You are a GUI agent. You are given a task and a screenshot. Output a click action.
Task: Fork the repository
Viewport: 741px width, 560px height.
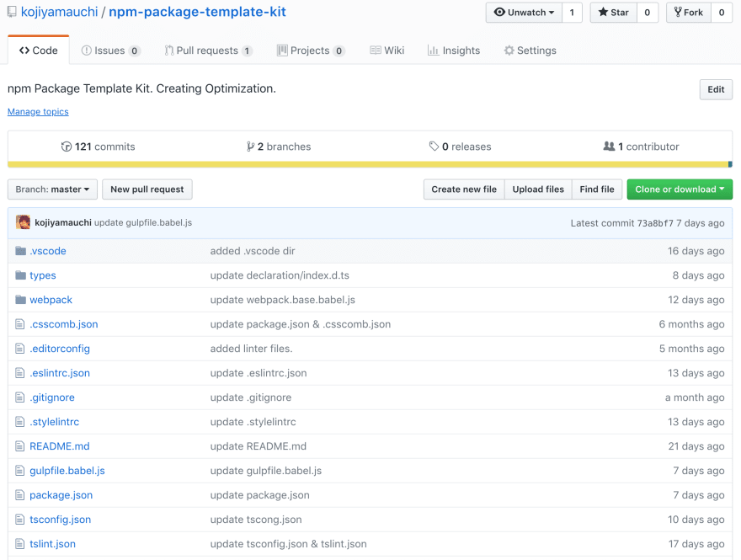coord(689,13)
